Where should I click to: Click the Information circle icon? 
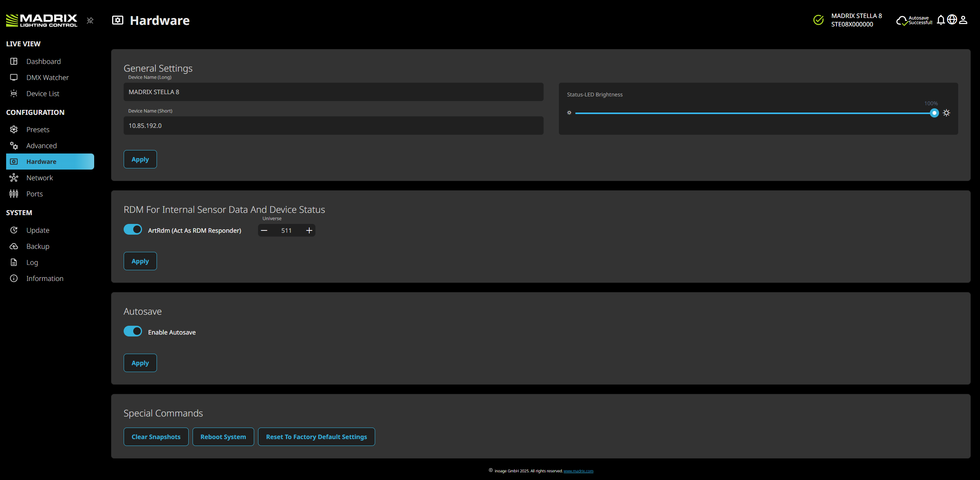14,278
